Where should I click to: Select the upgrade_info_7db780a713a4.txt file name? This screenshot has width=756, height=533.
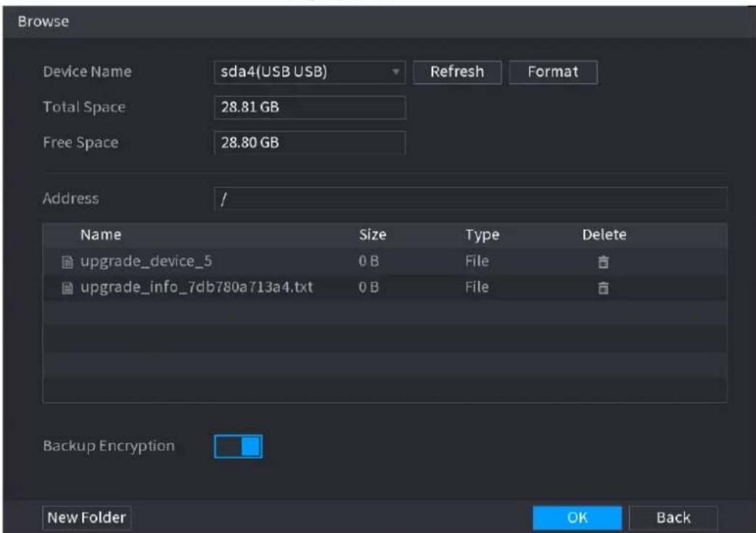pos(197,288)
